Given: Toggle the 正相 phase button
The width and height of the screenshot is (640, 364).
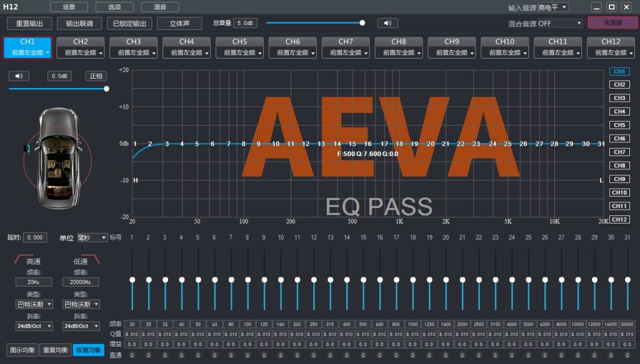Looking at the screenshot, I should coord(96,76).
